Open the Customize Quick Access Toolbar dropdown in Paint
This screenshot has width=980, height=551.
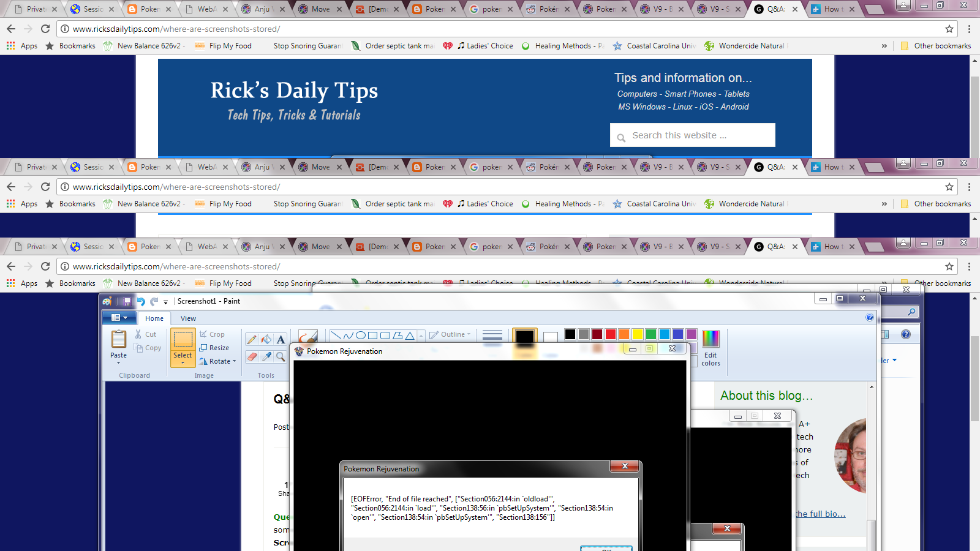(x=165, y=302)
